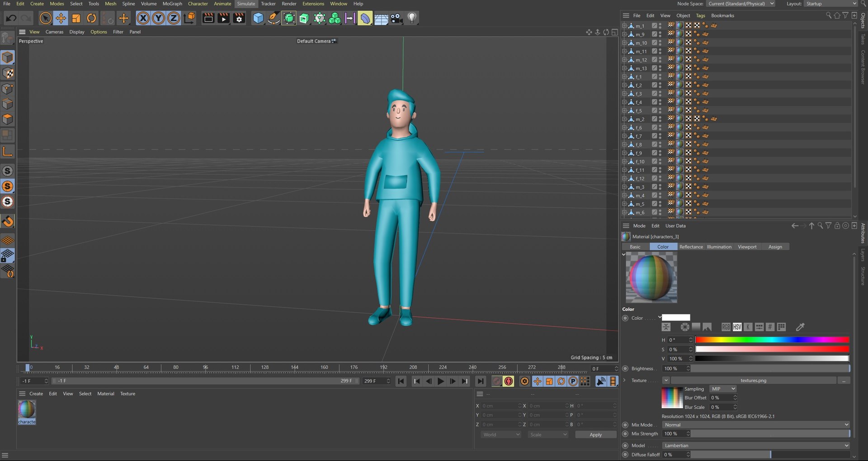Open the Layout Startup dropdown

point(830,4)
